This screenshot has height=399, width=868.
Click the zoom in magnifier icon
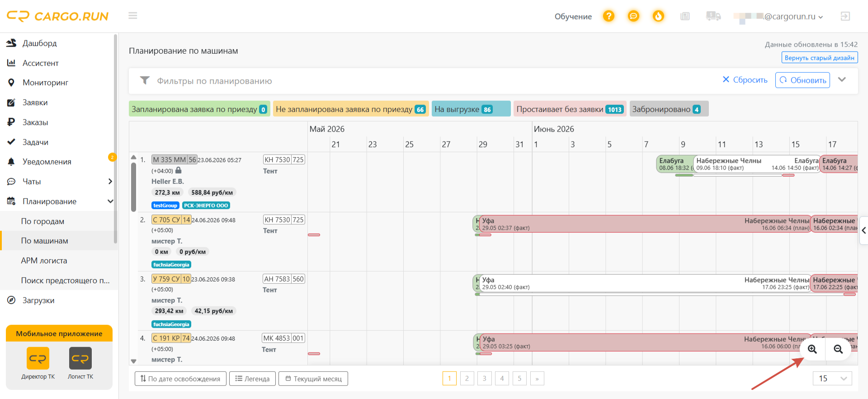pos(812,349)
